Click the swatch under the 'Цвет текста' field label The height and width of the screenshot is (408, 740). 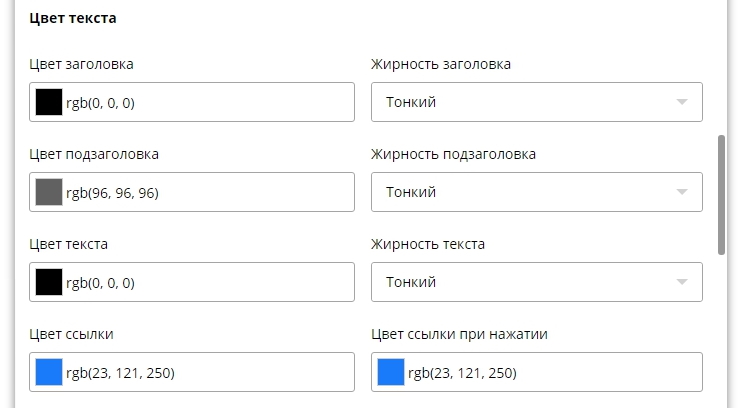tap(49, 282)
